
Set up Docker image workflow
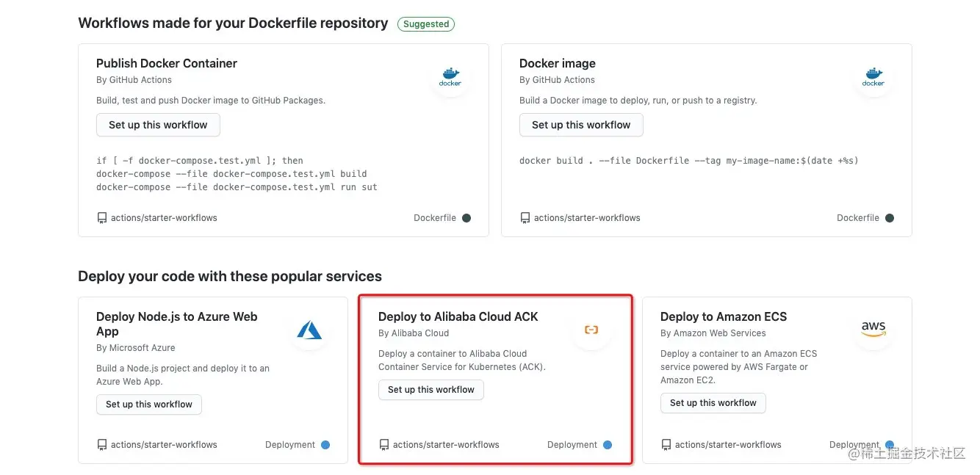(x=581, y=125)
